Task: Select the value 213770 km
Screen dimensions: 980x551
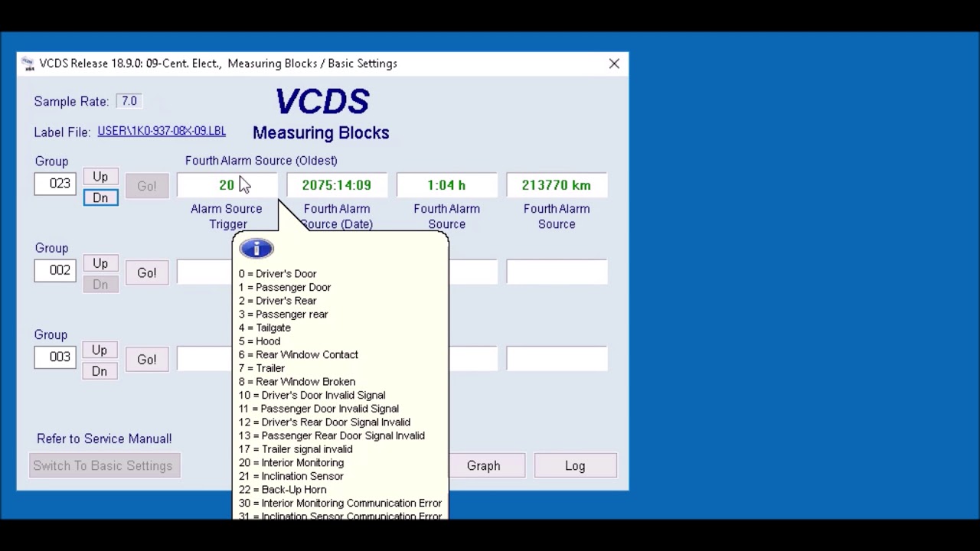Action: pos(557,185)
